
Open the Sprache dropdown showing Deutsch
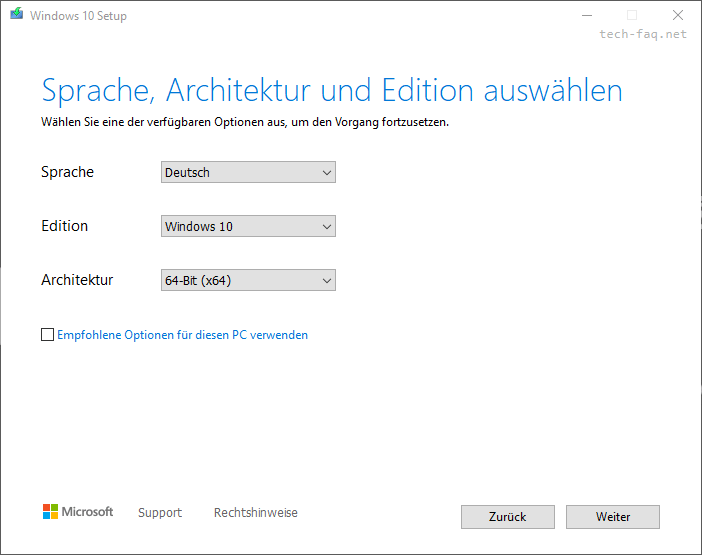click(248, 172)
